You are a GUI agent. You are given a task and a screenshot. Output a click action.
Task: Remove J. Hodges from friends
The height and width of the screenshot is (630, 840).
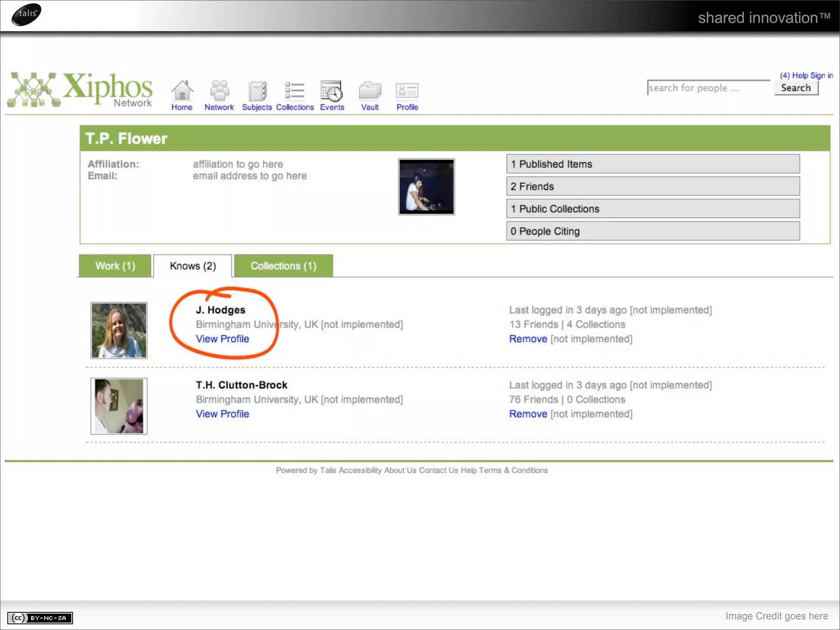coord(528,339)
